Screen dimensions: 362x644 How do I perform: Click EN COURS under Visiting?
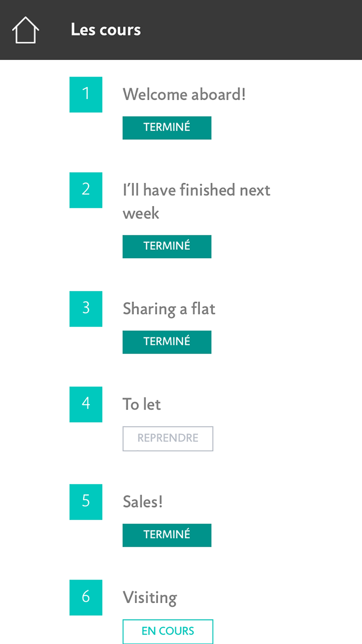(168, 632)
